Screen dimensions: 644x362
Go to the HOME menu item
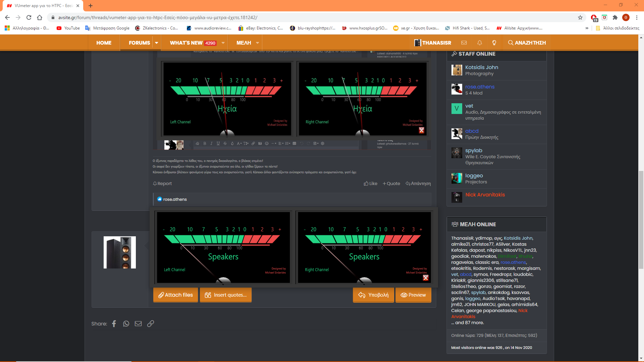[104, 43]
